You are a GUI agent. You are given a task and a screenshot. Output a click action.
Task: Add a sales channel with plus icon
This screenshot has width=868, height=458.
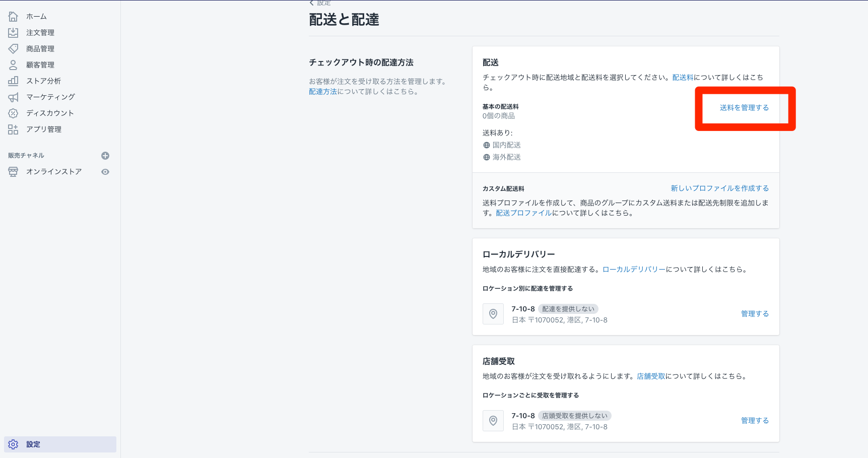click(105, 156)
